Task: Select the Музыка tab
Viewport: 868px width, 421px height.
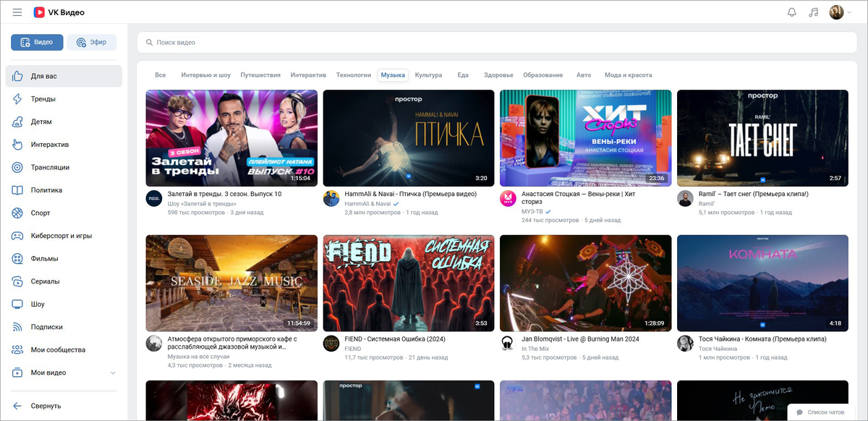Action: (x=393, y=75)
